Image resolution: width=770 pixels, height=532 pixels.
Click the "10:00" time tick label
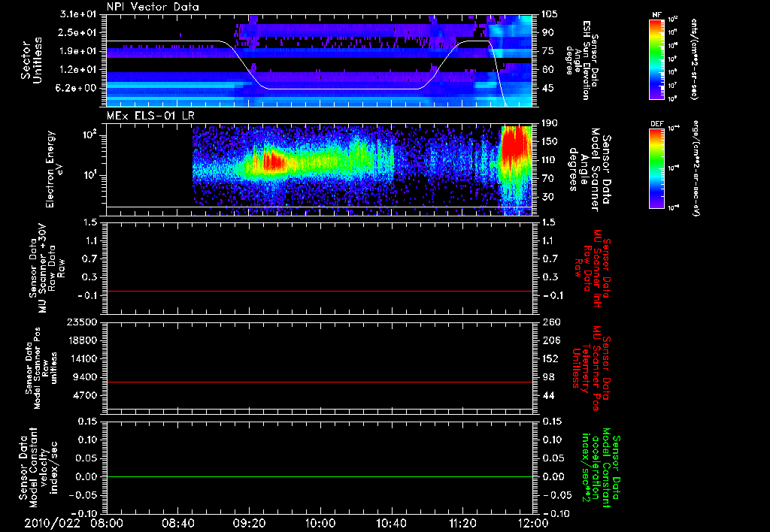(x=320, y=523)
